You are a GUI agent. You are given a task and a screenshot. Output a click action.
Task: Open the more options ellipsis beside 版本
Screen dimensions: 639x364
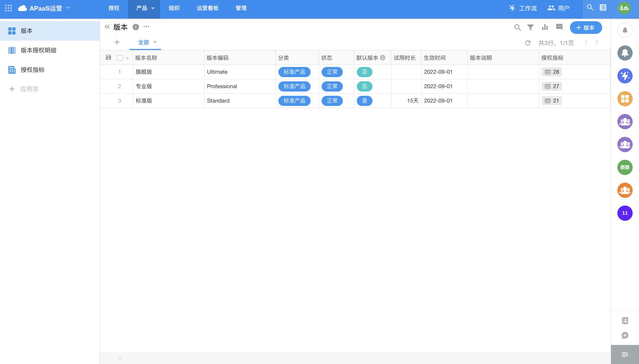[x=146, y=27]
